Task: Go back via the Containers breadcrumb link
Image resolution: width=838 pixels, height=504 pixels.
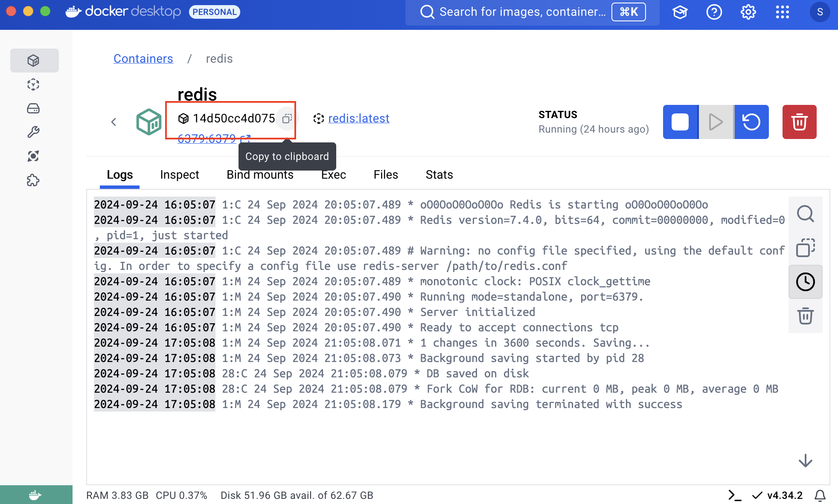Action: 143,59
